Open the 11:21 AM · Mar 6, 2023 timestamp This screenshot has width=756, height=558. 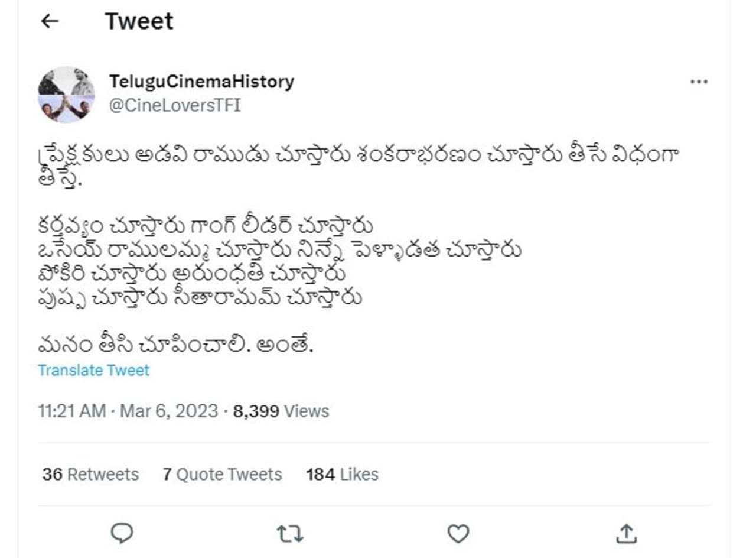pos(128,411)
